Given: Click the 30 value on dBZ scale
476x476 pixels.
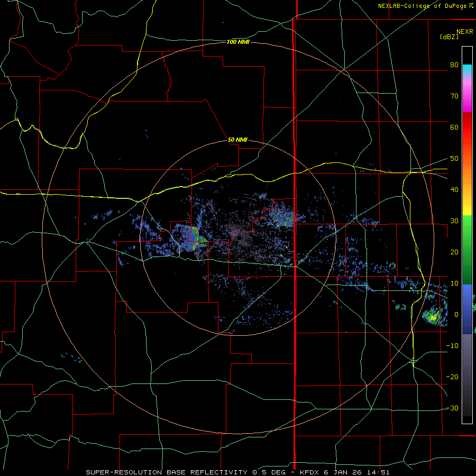Looking at the screenshot, I should [x=454, y=221].
